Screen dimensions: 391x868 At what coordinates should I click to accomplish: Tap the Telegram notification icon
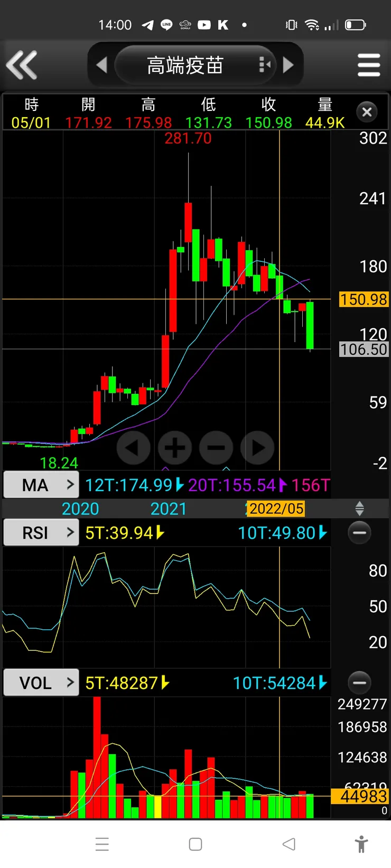click(x=148, y=25)
